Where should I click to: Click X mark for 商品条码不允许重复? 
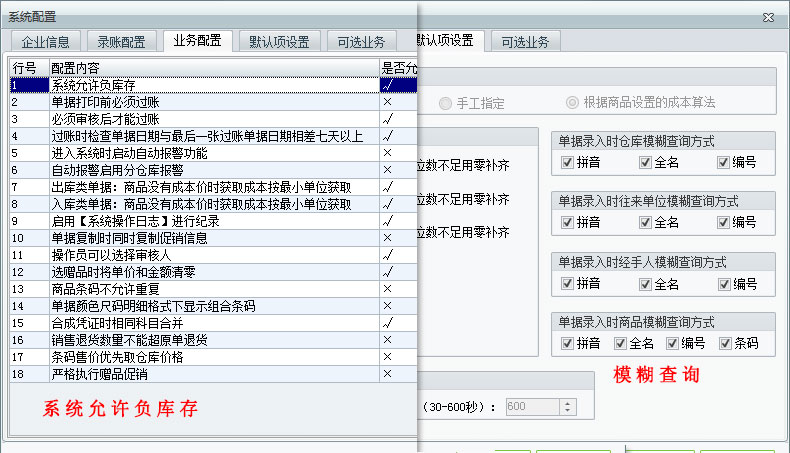click(387, 289)
